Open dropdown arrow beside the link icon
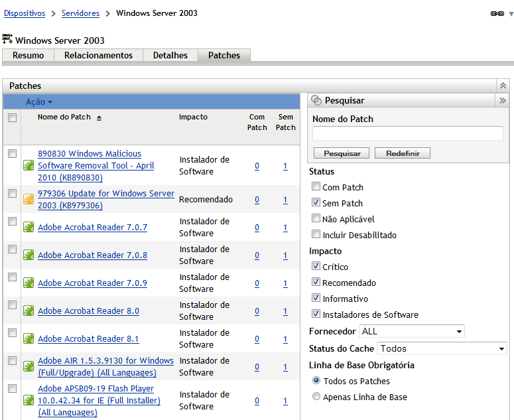The height and width of the screenshot is (420, 514). (x=511, y=14)
